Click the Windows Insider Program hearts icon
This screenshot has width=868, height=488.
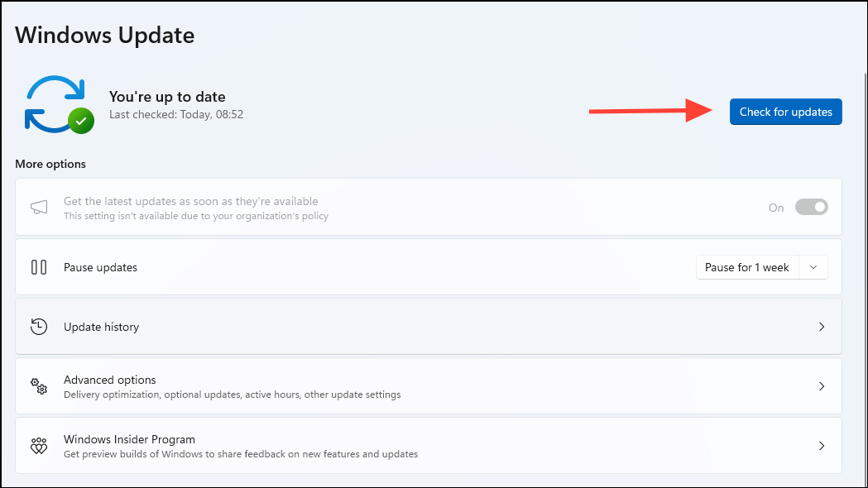point(39,446)
